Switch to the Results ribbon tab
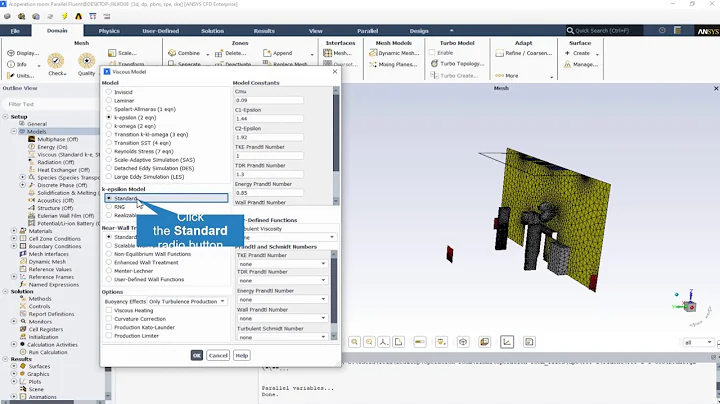Screen dimensions: 720x404 (264, 31)
